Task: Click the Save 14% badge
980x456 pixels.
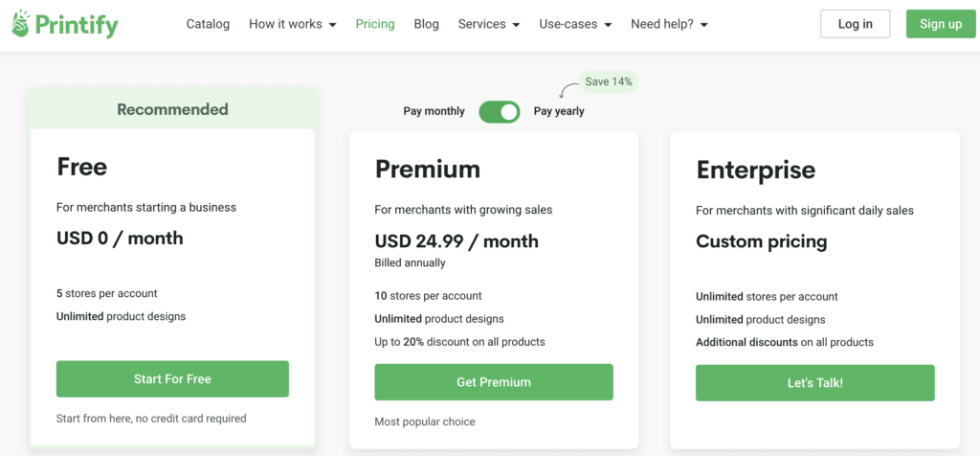Action: (609, 82)
